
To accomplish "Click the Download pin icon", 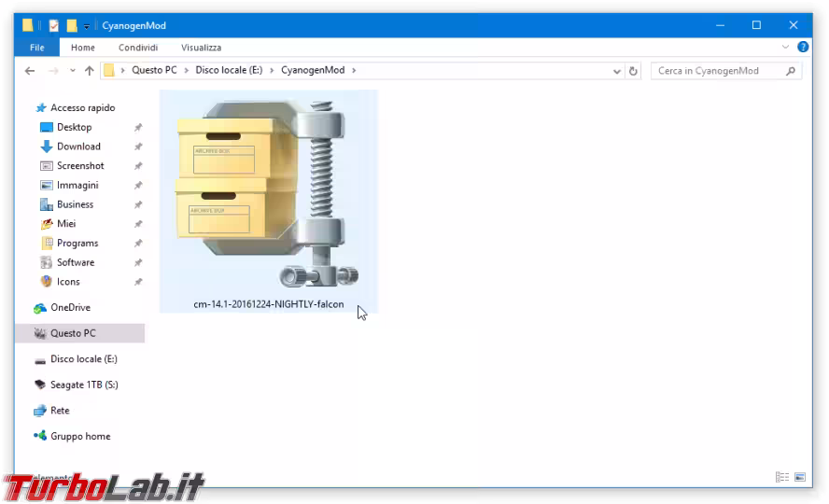I will click(138, 147).
